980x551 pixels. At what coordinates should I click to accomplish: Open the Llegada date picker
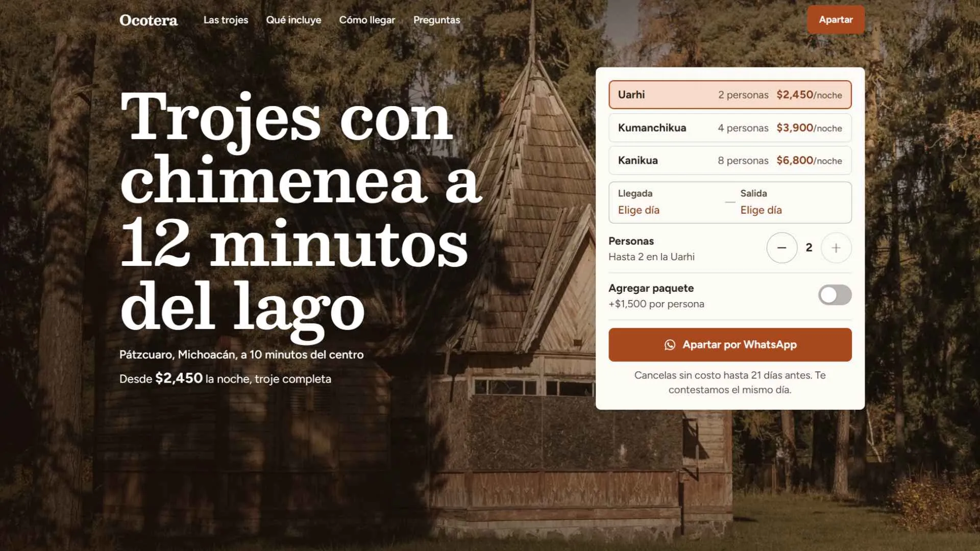pos(669,202)
